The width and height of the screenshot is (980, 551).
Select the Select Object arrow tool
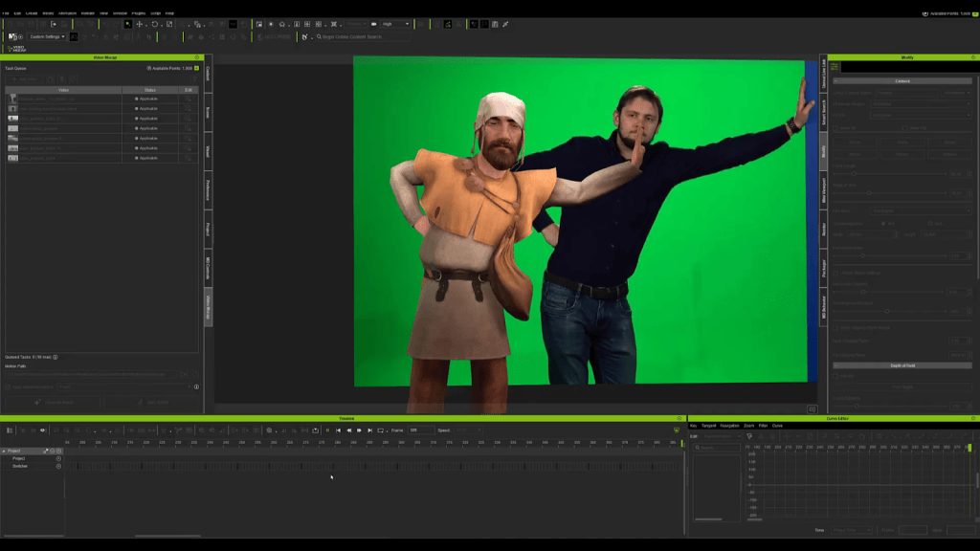pos(128,24)
